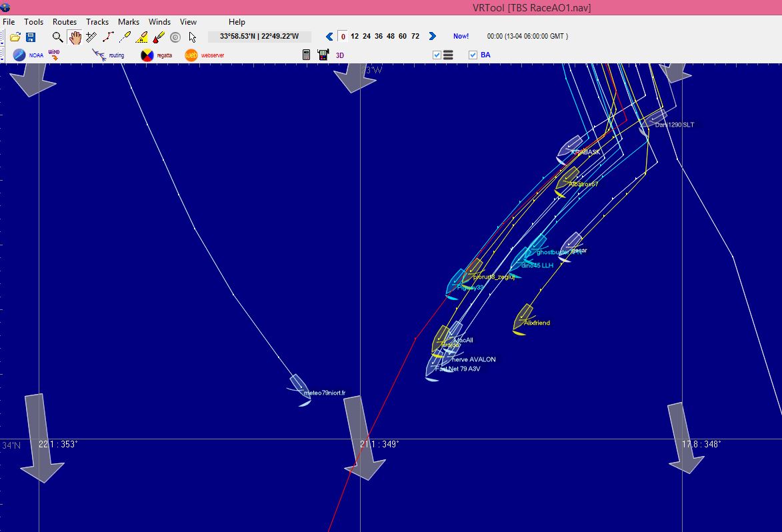Viewport: 782px width, 532px height.
Task: Select the track line tool
Action: click(x=125, y=37)
